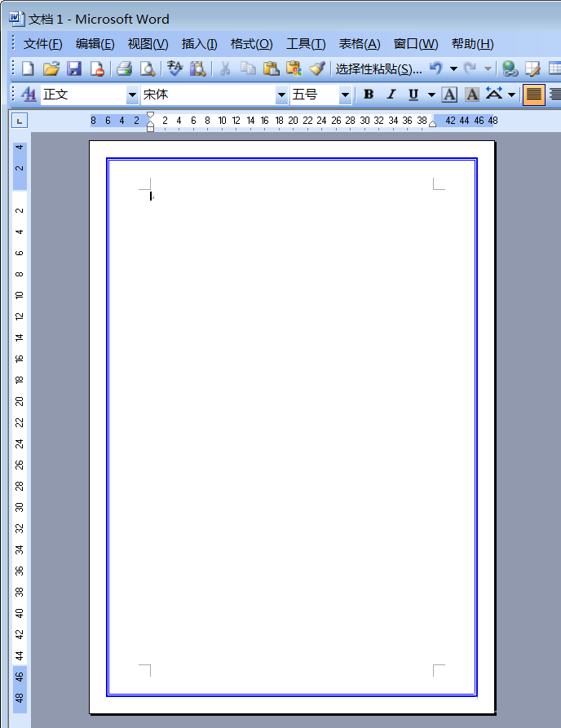This screenshot has width=561, height=728.
Task: Open Tables and Borders toolbar icon
Action: point(532,68)
